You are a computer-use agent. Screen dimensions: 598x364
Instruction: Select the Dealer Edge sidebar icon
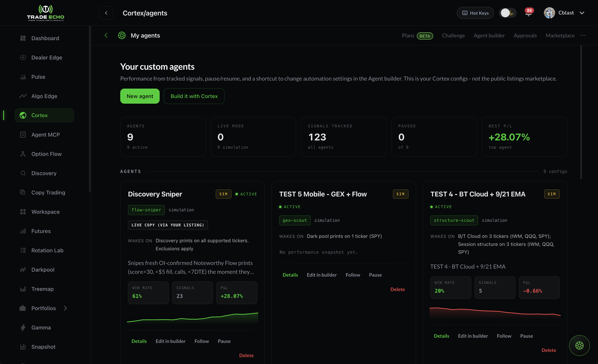point(23,57)
